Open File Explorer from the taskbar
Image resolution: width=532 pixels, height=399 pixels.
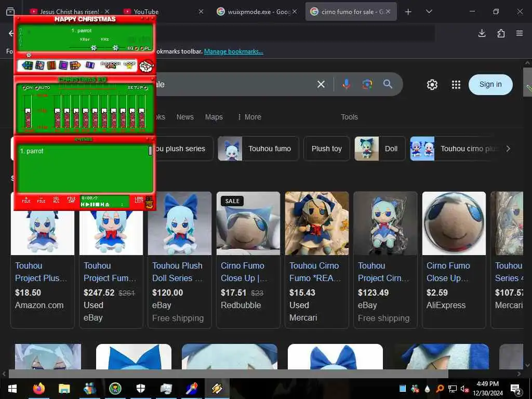coord(64,389)
